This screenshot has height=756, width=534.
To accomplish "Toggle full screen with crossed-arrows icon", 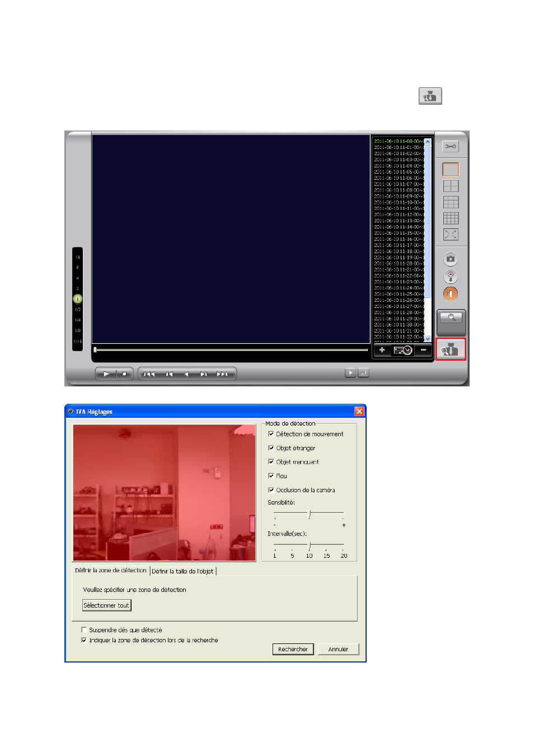I will point(451,235).
